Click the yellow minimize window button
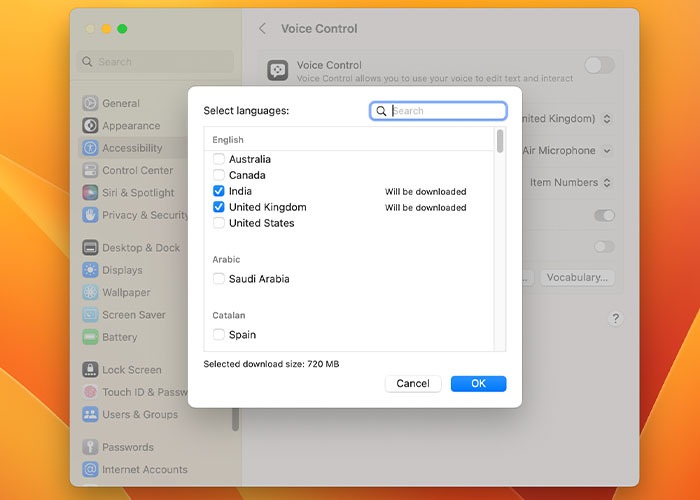The image size is (700, 500). point(106,29)
